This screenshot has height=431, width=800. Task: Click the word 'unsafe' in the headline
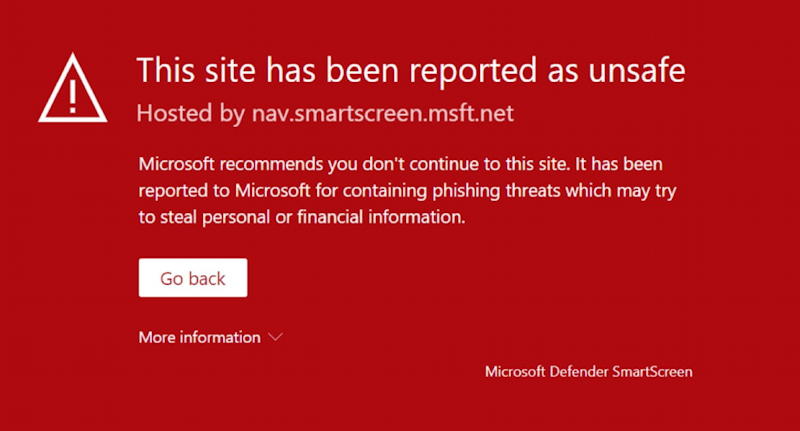pyautogui.click(x=637, y=70)
